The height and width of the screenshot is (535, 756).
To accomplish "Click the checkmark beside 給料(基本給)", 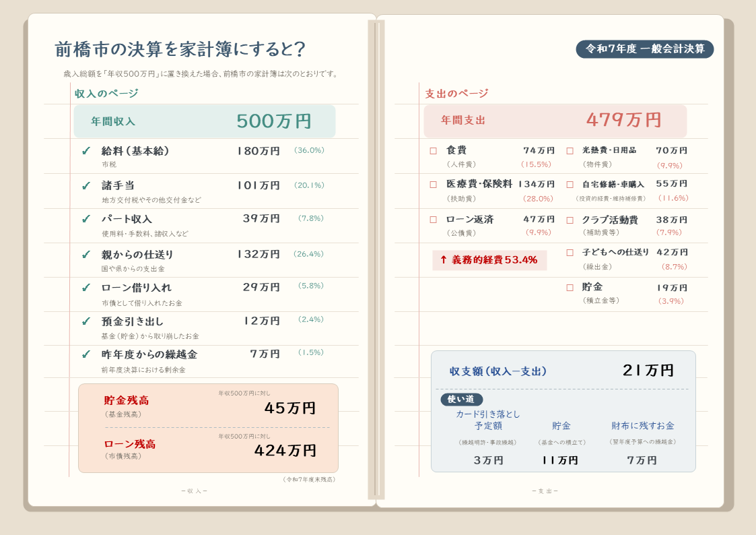I will pyautogui.click(x=85, y=151).
